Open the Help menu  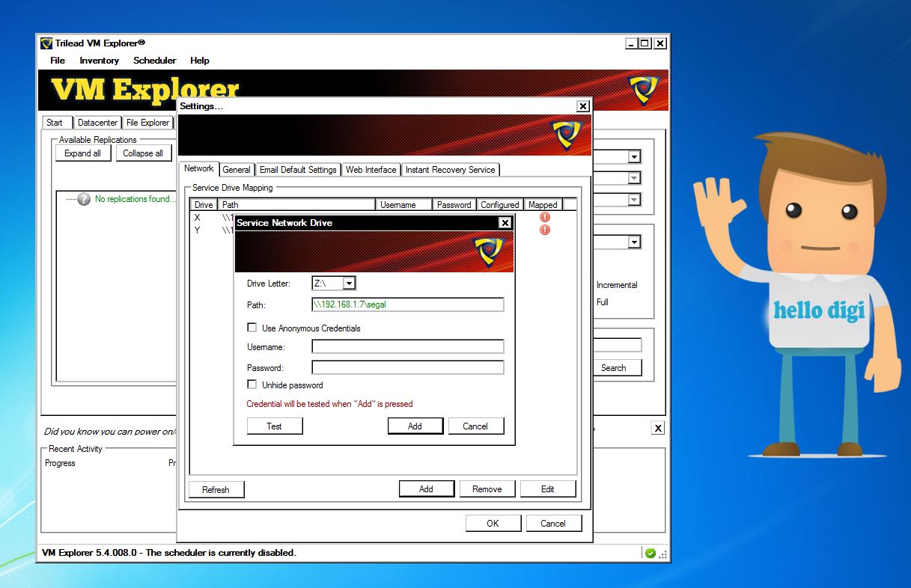coord(200,61)
